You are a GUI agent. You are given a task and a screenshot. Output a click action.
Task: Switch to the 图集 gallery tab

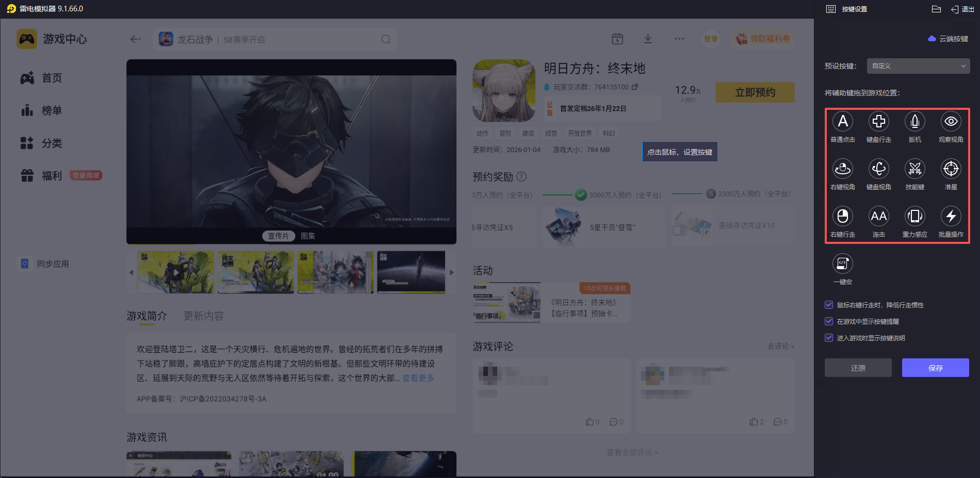pos(308,236)
